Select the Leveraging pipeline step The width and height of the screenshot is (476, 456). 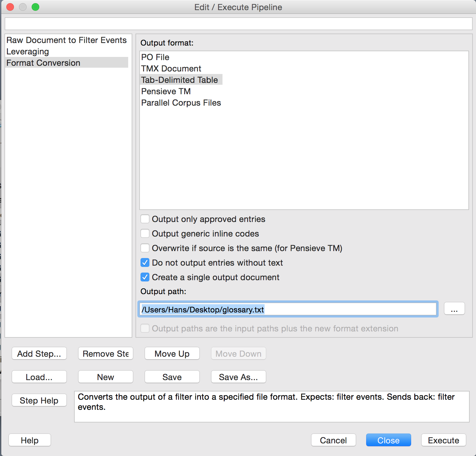tap(28, 52)
